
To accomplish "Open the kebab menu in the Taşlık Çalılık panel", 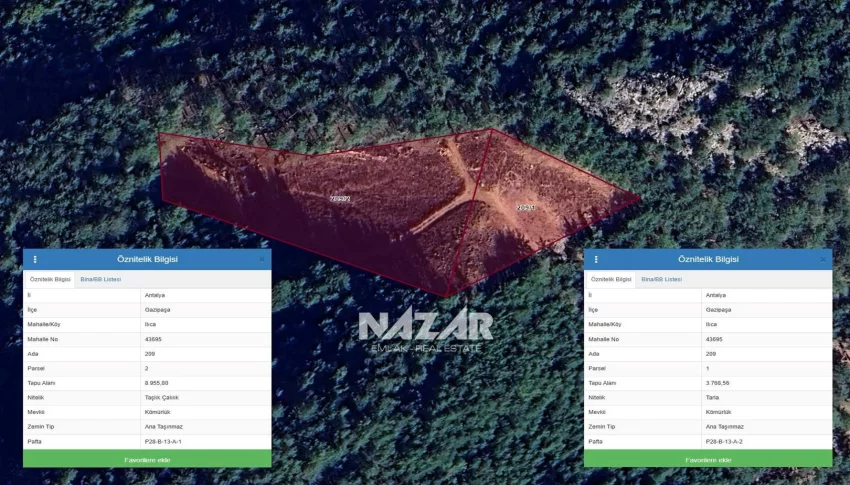I will tap(35, 259).
